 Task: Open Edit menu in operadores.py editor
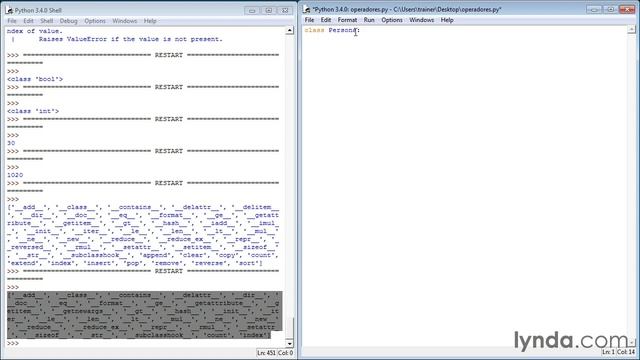click(x=326, y=20)
